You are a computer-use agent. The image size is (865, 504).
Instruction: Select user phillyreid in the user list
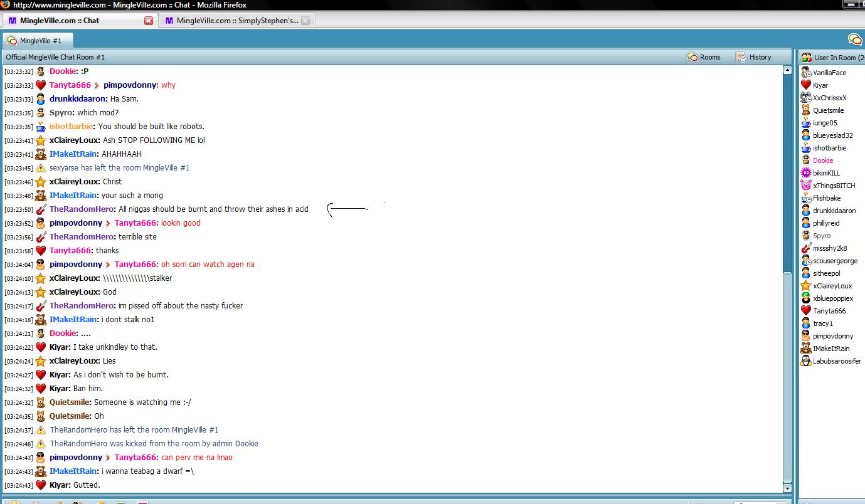click(x=826, y=223)
